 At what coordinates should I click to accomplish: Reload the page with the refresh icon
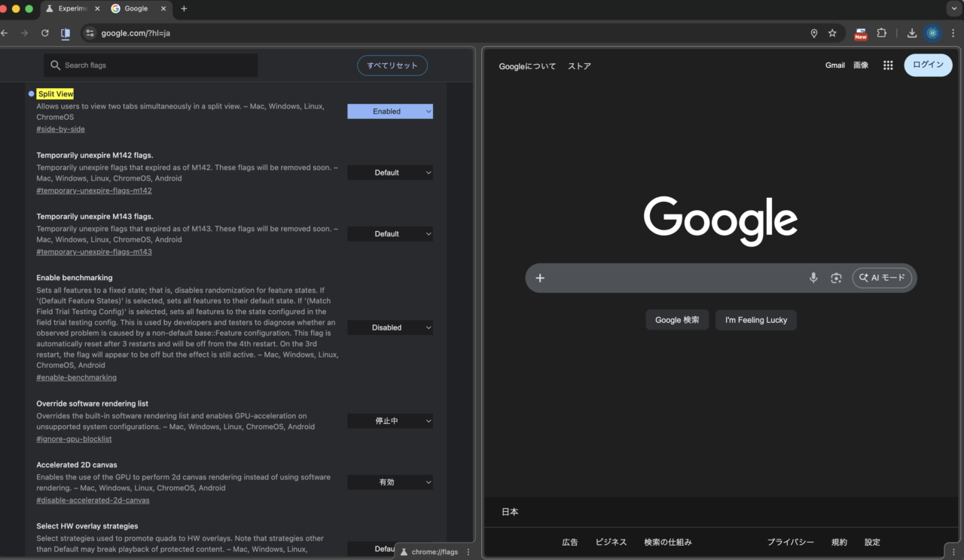[44, 33]
